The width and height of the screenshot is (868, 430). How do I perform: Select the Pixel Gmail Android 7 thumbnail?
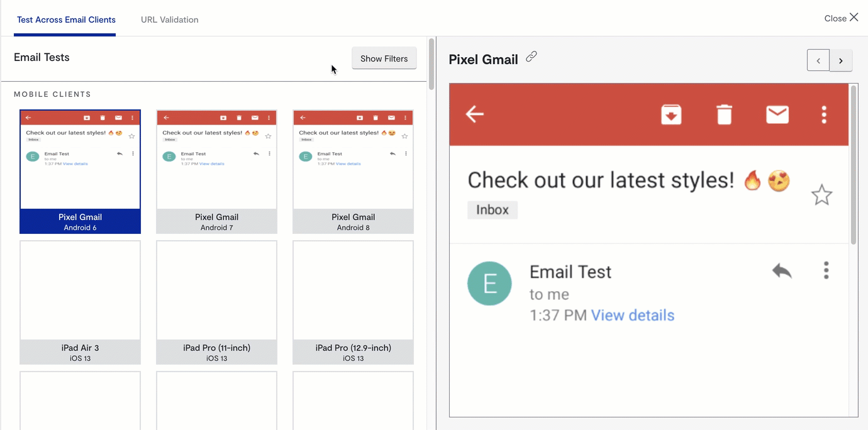216,172
